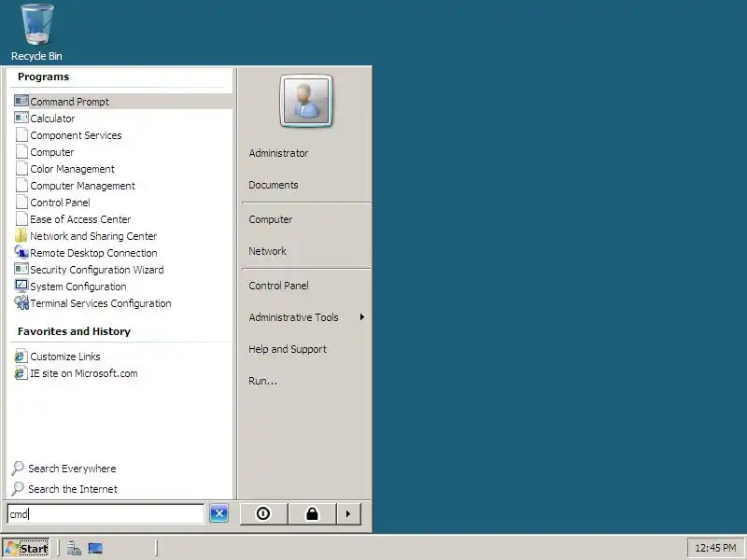The height and width of the screenshot is (560, 747).
Task: Open Administrative Tools in the right pane
Action: tap(293, 317)
